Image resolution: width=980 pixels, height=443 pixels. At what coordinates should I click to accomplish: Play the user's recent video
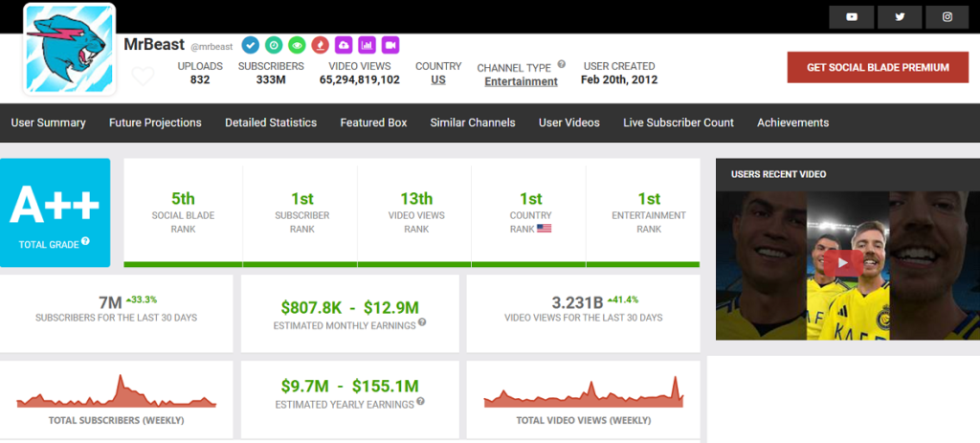[x=842, y=263]
